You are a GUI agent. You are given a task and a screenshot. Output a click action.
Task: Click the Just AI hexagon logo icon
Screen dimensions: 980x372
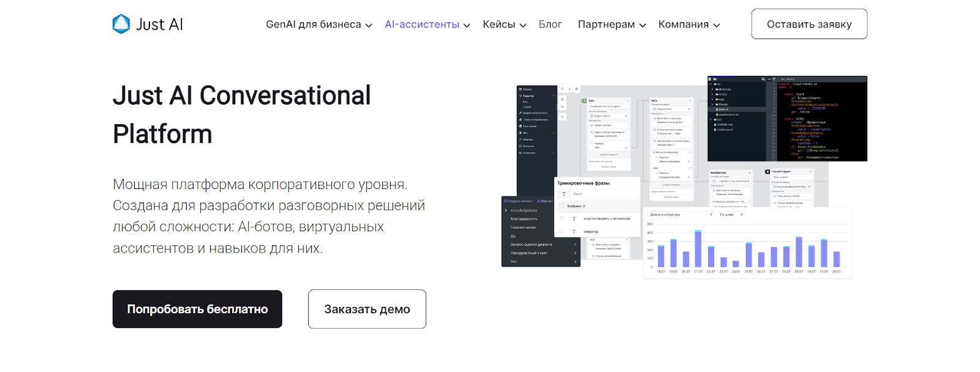tap(121, 24)
